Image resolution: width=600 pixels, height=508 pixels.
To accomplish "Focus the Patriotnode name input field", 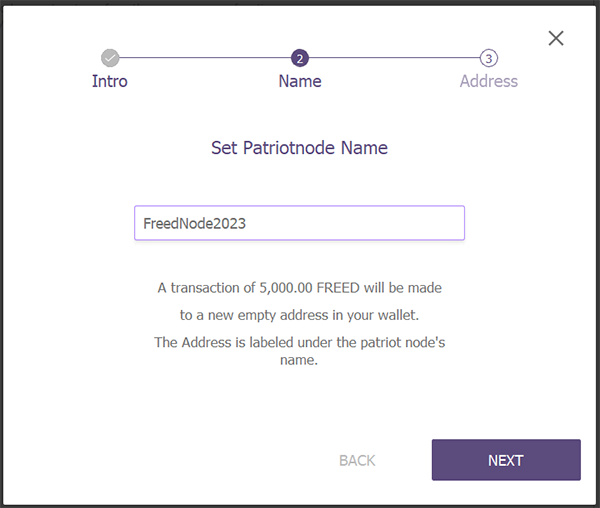I will (x=299, y=223).
